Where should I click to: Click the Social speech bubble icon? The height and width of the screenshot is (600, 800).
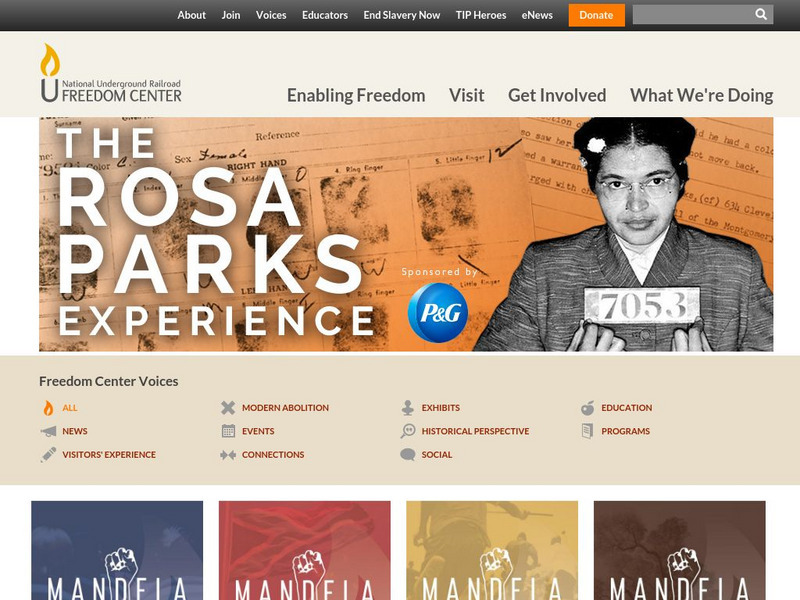(408, 455)
